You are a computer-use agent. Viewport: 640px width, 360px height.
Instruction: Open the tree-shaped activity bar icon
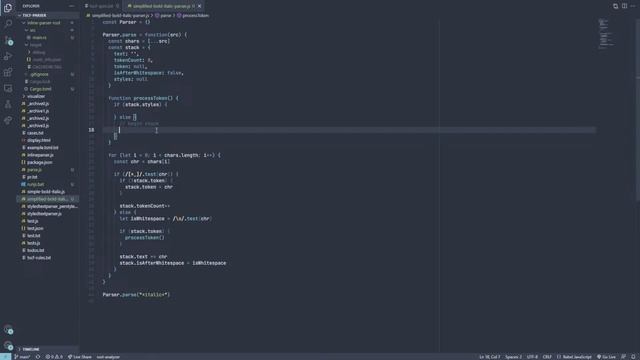(8, 104)
